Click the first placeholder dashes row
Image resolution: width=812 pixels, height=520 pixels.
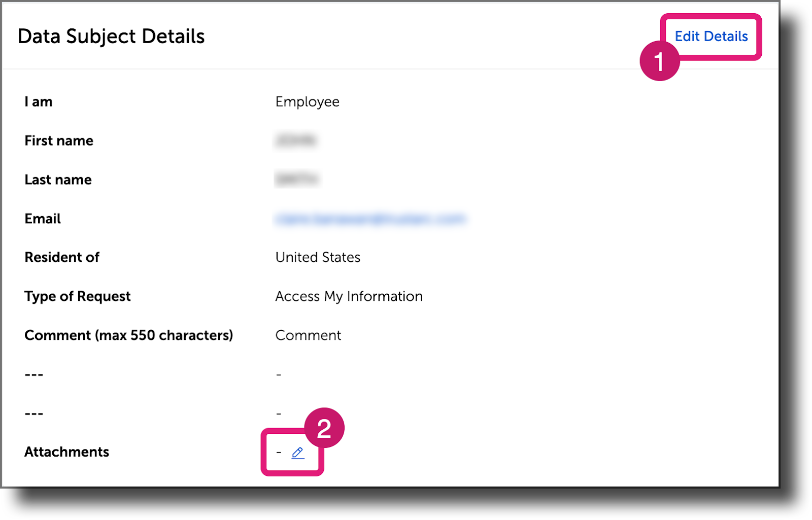point(33,373)
